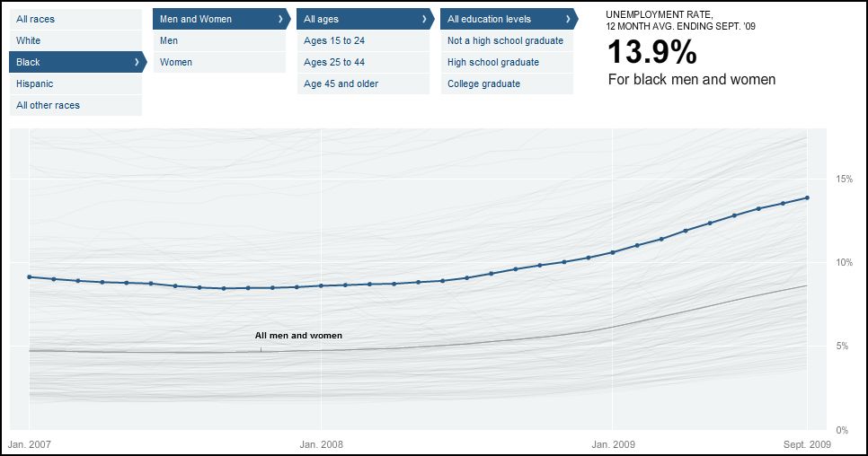Viewport: 868px width, 456px height.
Task: Click the chevron on the Black filter
Action: pos(137,62)
